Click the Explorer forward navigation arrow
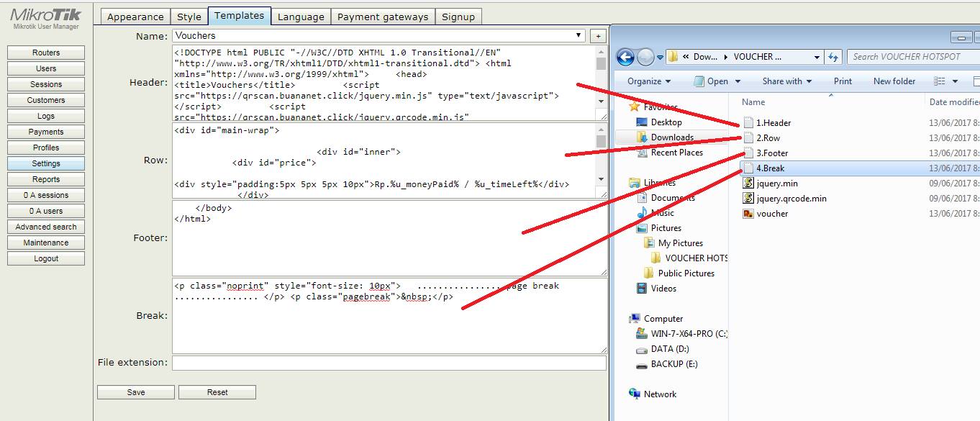 pyautogui.click(x=645, y=57)
